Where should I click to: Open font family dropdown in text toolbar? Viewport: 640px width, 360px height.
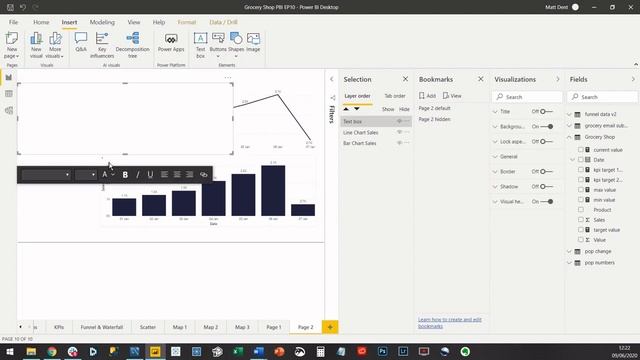point(46,175)
